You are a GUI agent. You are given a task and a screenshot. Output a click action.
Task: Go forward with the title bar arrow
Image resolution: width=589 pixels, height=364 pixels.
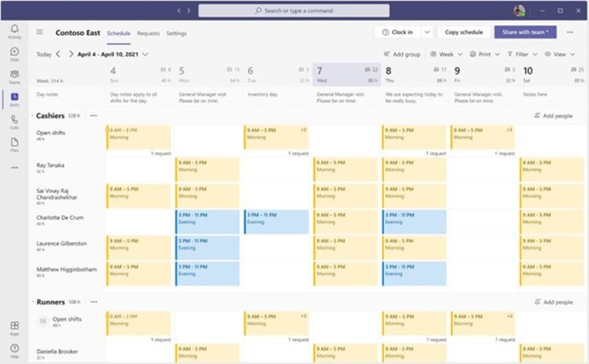(x=188, y=10)
